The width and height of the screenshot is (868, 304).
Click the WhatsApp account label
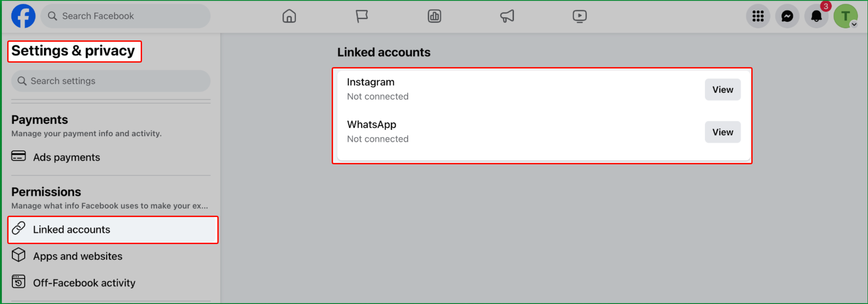tap(372, 125)
